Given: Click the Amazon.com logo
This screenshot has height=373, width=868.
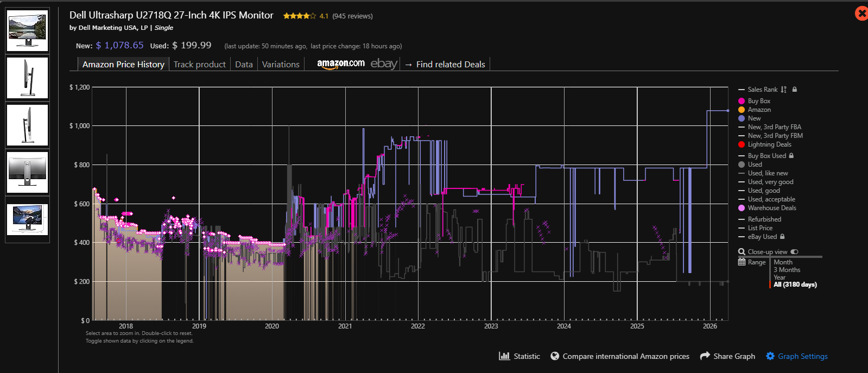Looking at the screenshot, I should click(341, 64).
